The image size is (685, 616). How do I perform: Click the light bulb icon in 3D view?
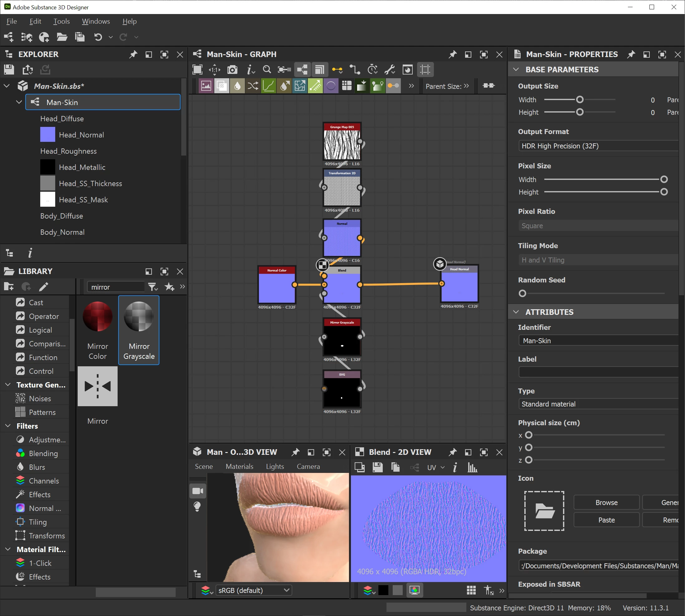pyautogui.click(x=197, y=507)
